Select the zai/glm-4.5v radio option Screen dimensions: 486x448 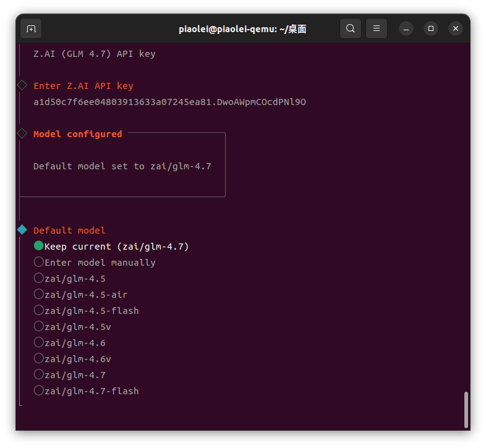pyautogui.click(x=72, y=327)
